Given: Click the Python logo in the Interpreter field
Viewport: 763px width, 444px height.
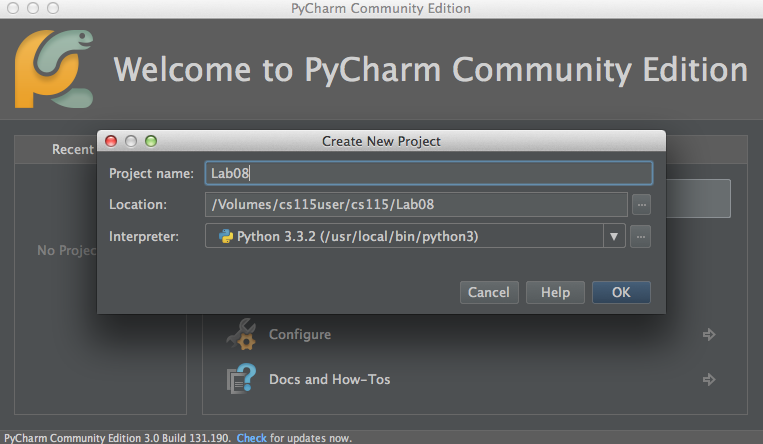Looking at the screenshot, I should point(226,237).
